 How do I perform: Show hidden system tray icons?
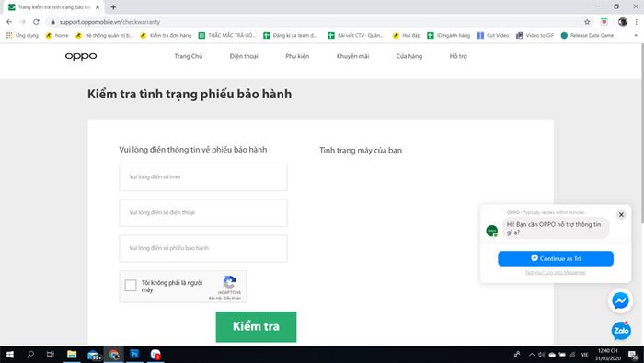click(532, 355)
